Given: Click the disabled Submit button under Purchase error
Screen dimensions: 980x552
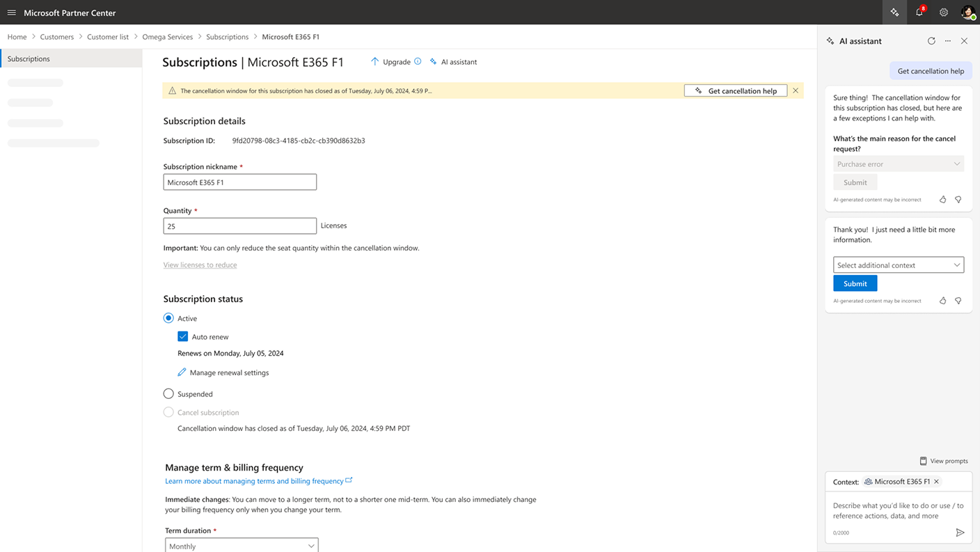Looking at the screenshot, I should click(x=855, y=182).
